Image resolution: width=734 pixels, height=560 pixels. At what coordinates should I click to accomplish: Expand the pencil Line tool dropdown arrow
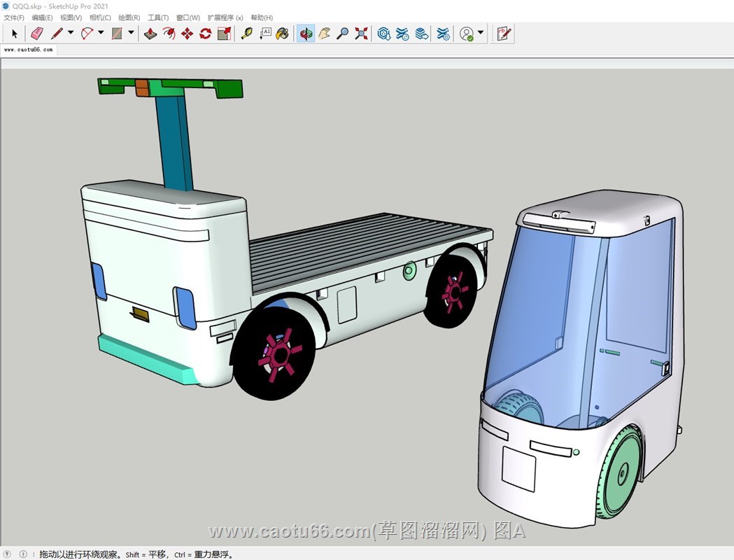(x=71, y=33)
